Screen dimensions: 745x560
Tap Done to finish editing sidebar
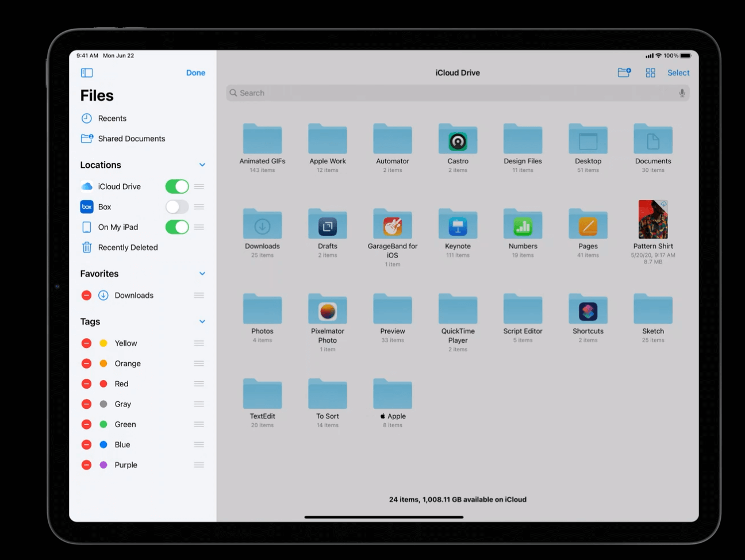click(195, 73)
